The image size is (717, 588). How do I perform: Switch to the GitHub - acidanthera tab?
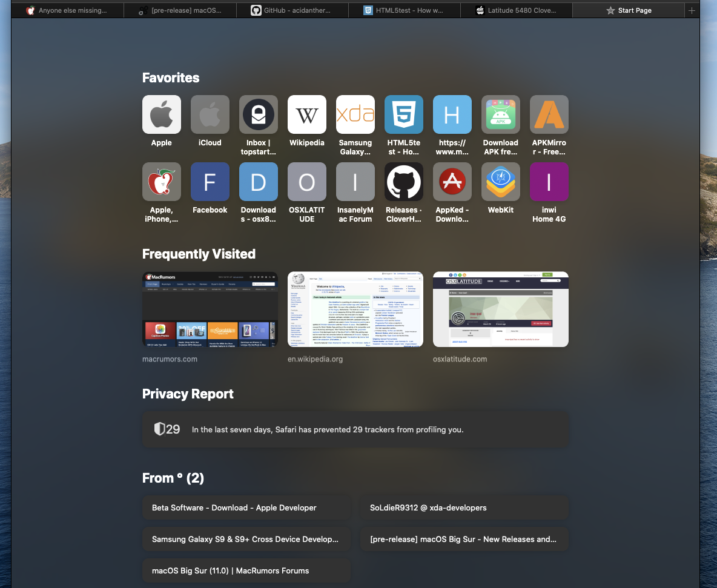292,10
